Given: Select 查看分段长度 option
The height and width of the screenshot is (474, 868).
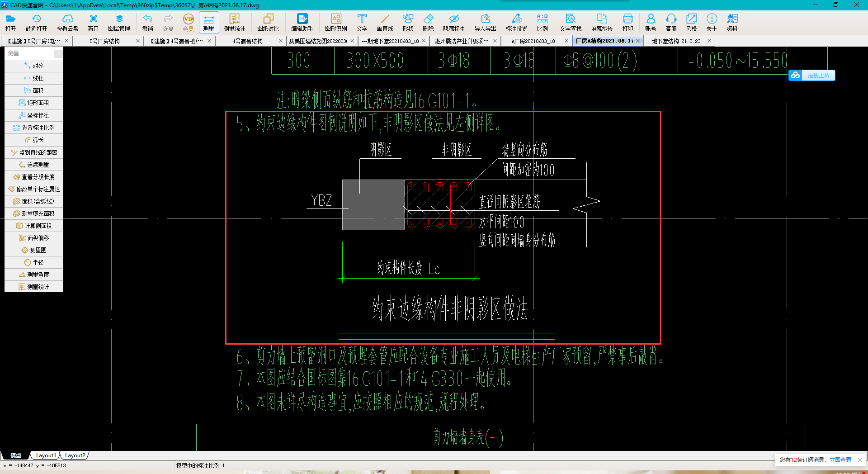Looking at the screenshot, I should (x=34, y=177).
